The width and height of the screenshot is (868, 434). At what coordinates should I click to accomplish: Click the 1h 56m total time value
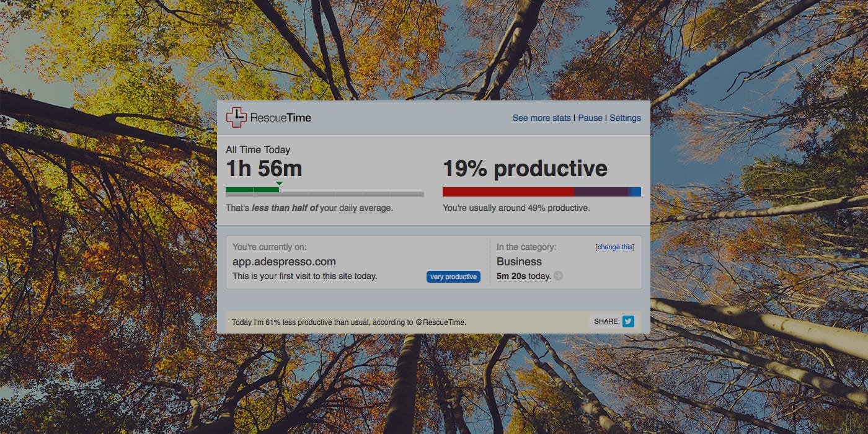tap(264, 169)
